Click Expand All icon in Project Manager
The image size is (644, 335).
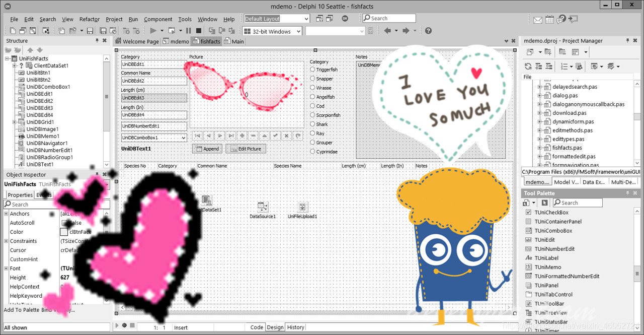[x=539, y=66]
